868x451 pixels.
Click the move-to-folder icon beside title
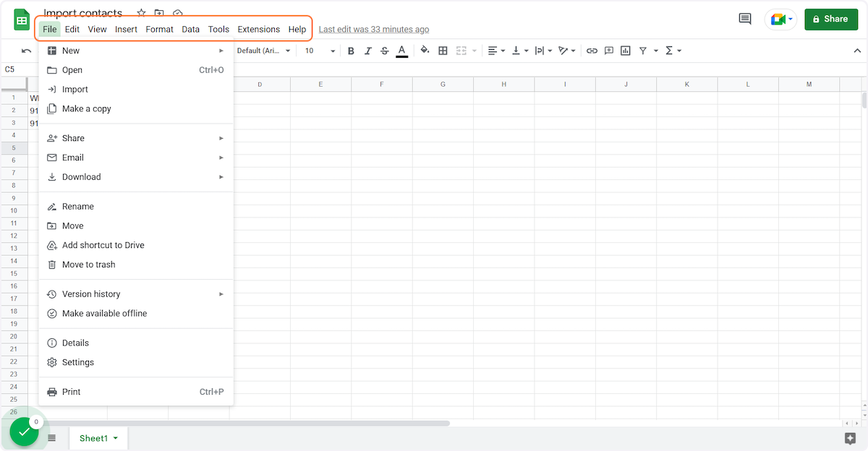click(x=159, y=13)
